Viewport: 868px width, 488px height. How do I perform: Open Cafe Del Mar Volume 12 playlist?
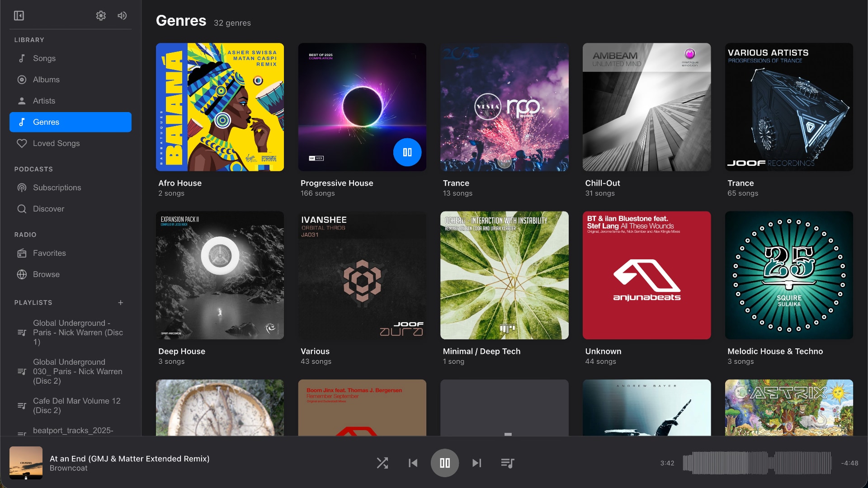(x=71, y=406)
